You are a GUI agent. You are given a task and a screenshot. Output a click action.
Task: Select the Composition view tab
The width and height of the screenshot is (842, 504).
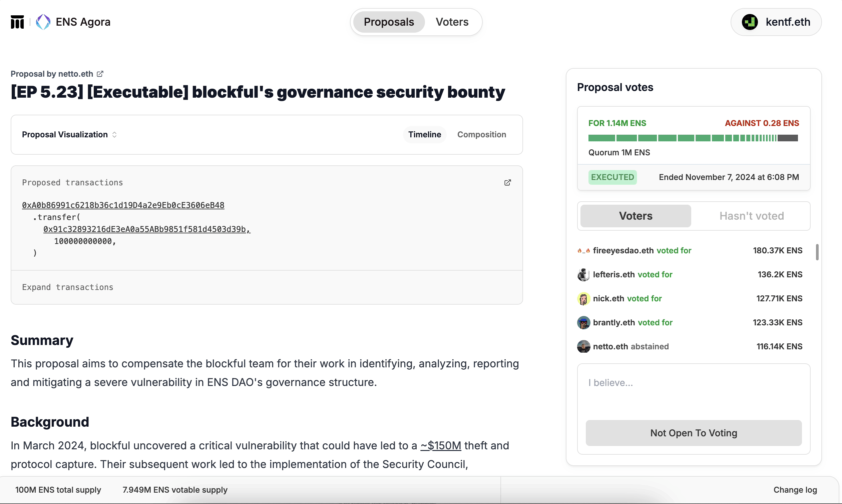pos(481,134)
